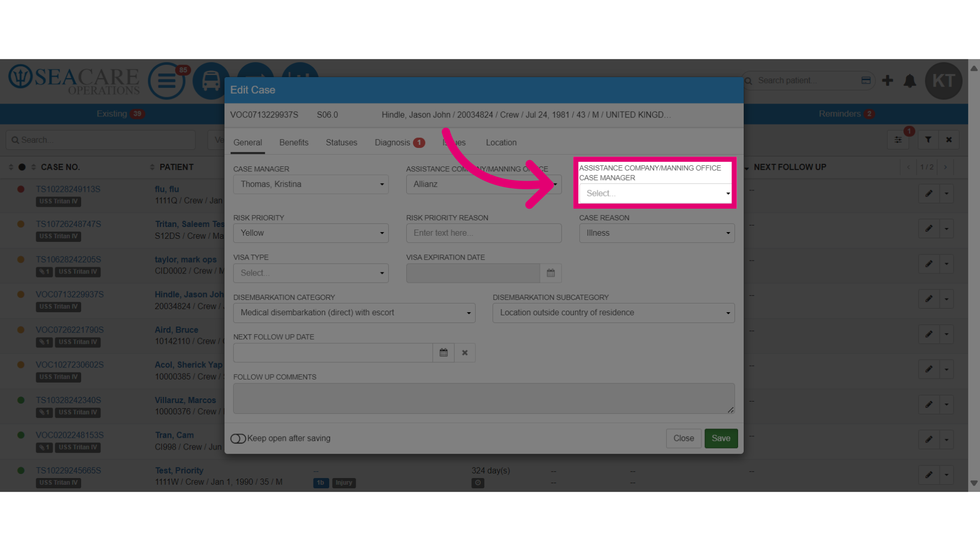Edit case TS10229245665S with pencil icon
Image resolution: width=980 pixels, height=551 pixels.
[x=929, y=475]
